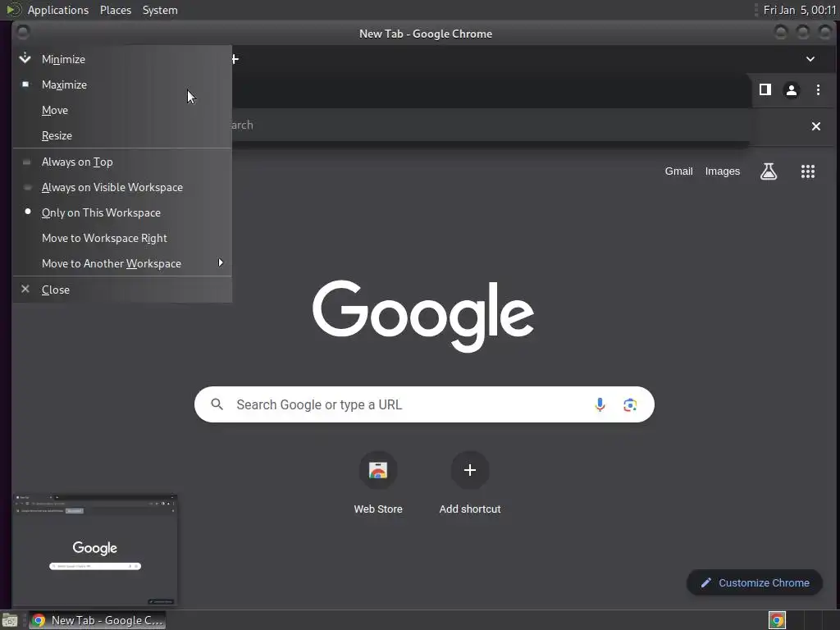Select Resize in the window menu
Image resolution: width=840 pixels, height=630 pixels.
[122, 135]
